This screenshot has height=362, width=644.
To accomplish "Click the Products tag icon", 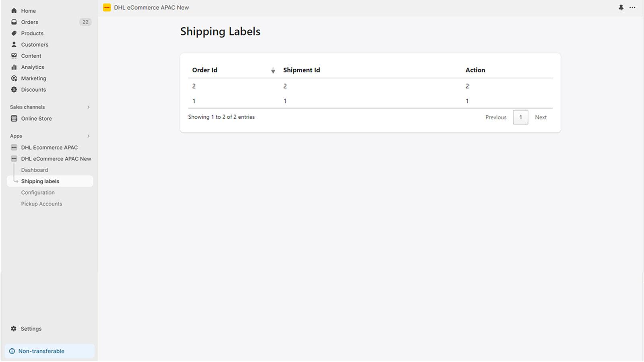I will pos(14,33).
